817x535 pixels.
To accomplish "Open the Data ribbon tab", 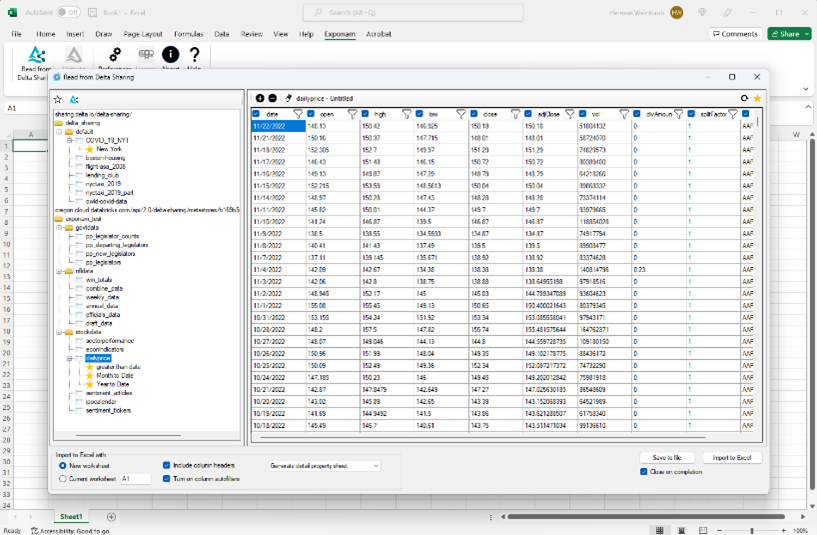I will (x=222, y=34).
